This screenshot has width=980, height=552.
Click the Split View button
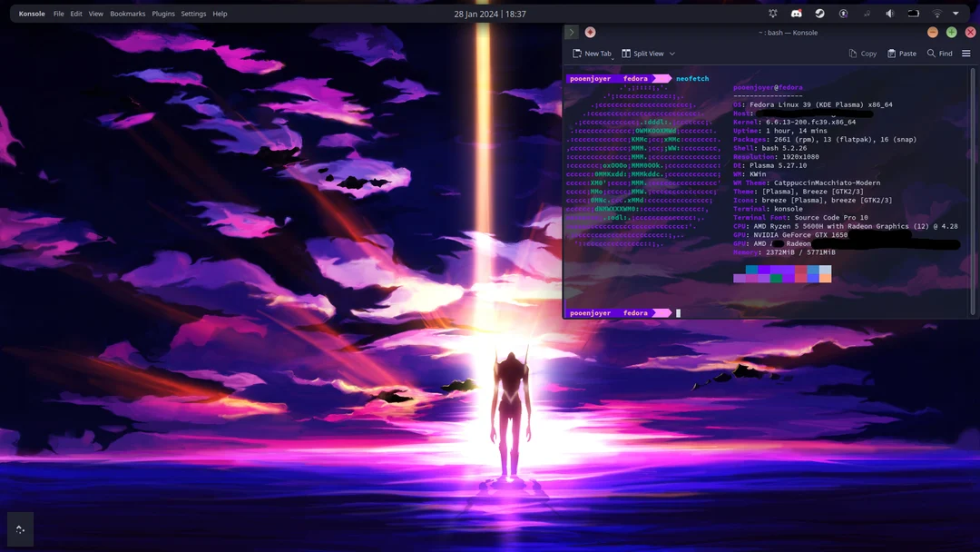click(x=642, y=54)
